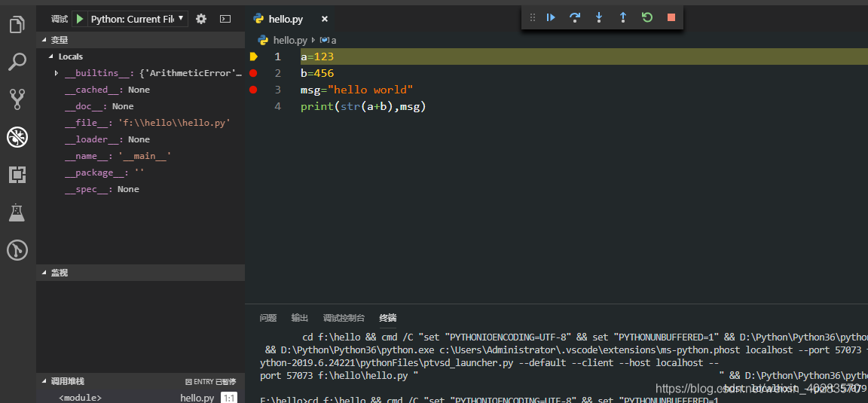Select the __doc__: None variable

[x=141, y=106]
